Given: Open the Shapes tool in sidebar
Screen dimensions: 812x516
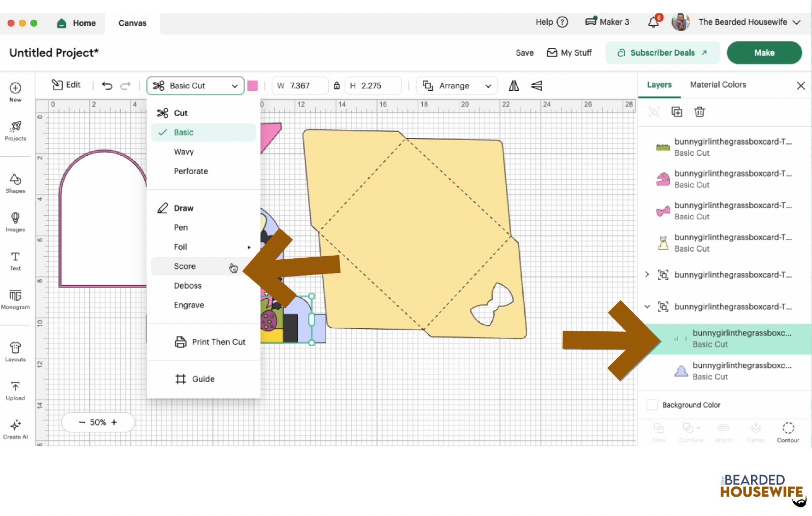Looking at the screenshot, I should (15, 183).
